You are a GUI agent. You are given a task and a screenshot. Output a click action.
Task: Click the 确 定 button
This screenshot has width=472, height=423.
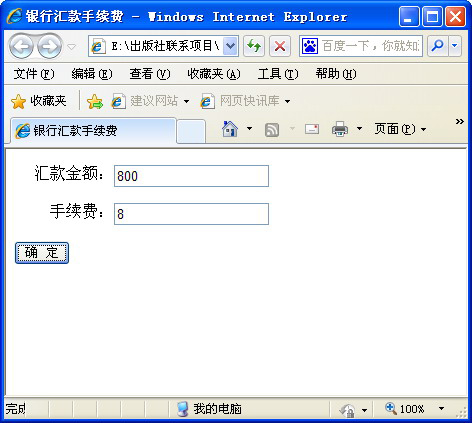pos(42,253)
